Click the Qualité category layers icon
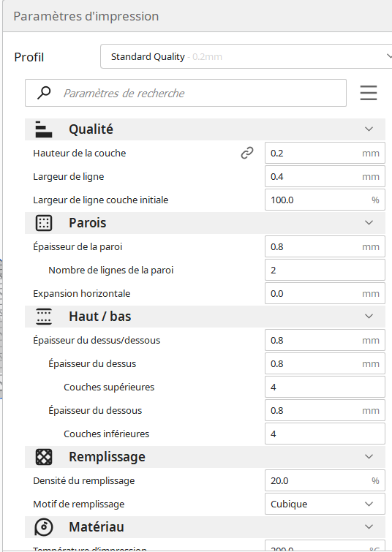The height and width of the screenshot is (552, 392). click(44, 129)
